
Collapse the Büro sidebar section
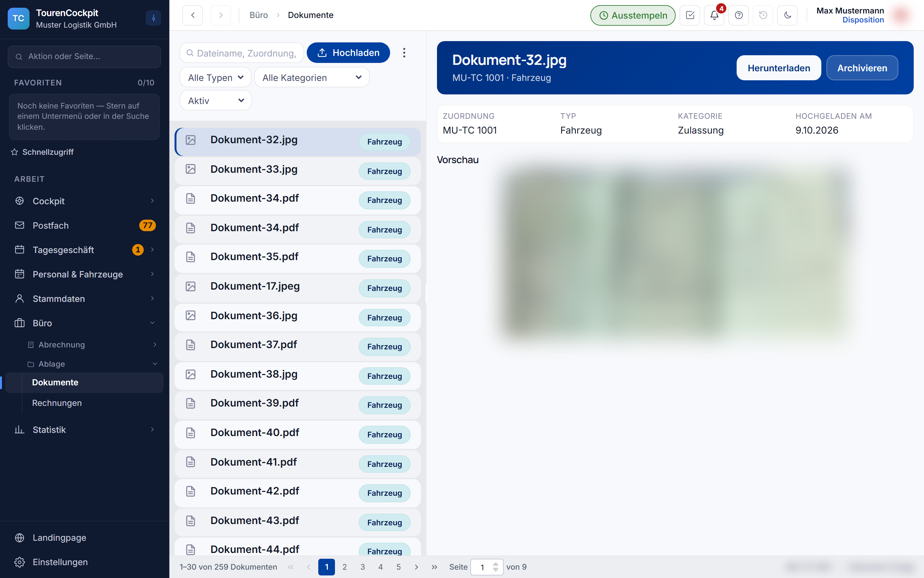tap(84, 323)
